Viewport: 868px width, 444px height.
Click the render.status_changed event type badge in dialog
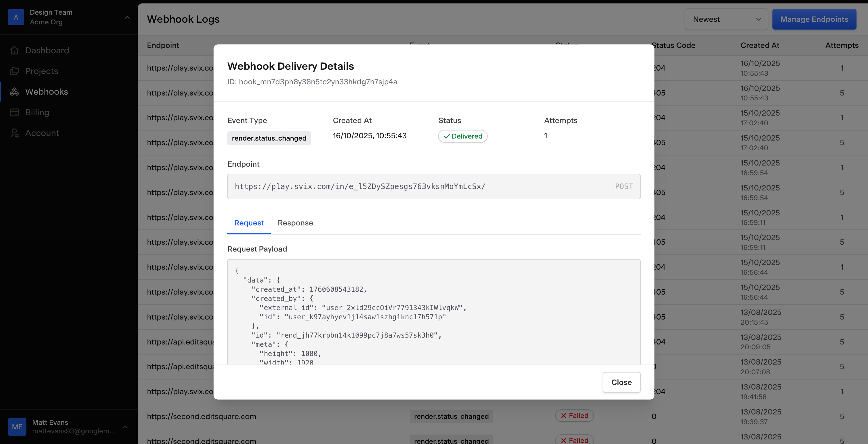point(269,138)
